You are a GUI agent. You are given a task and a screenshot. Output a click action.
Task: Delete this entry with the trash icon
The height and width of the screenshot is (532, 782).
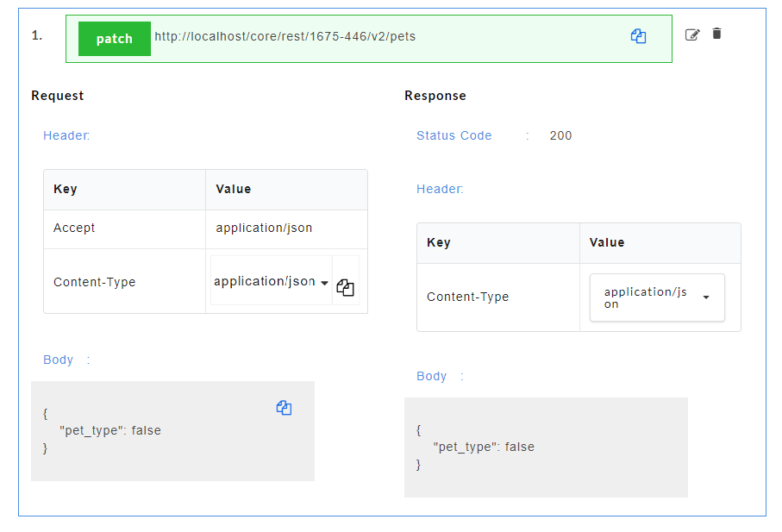pos(716,34)
